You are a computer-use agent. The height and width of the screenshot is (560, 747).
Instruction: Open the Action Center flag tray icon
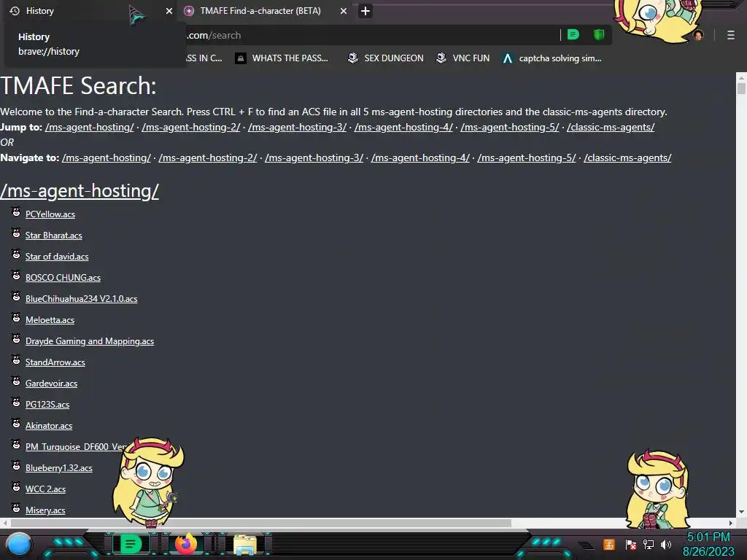tap(631, 544)
